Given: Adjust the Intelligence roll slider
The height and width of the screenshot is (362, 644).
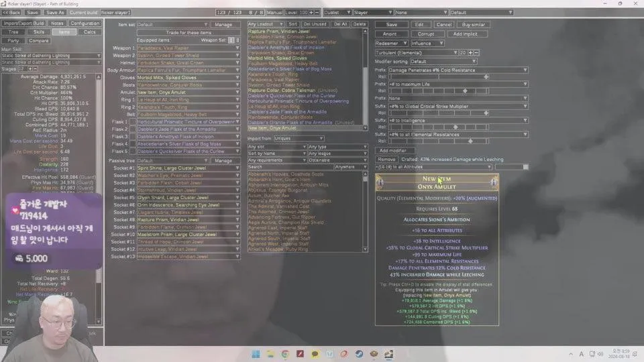Looking at the screenshot, I should coord(438,127).
